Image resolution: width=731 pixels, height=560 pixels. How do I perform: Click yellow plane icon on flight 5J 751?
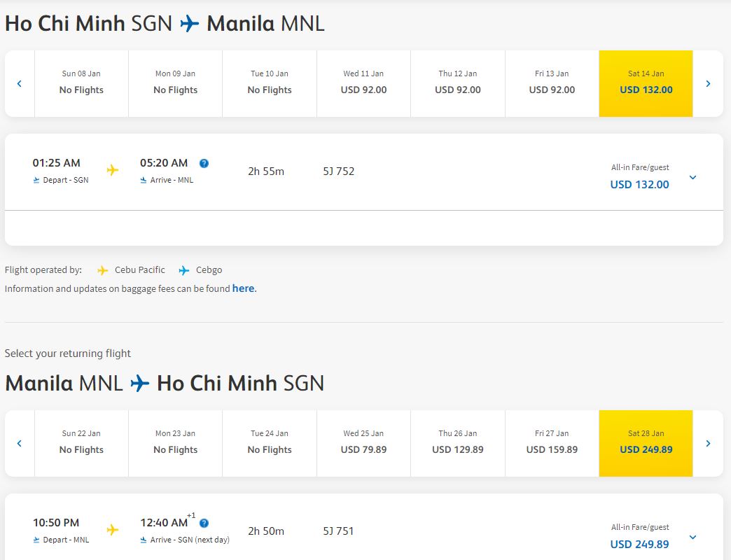[113, 530]
